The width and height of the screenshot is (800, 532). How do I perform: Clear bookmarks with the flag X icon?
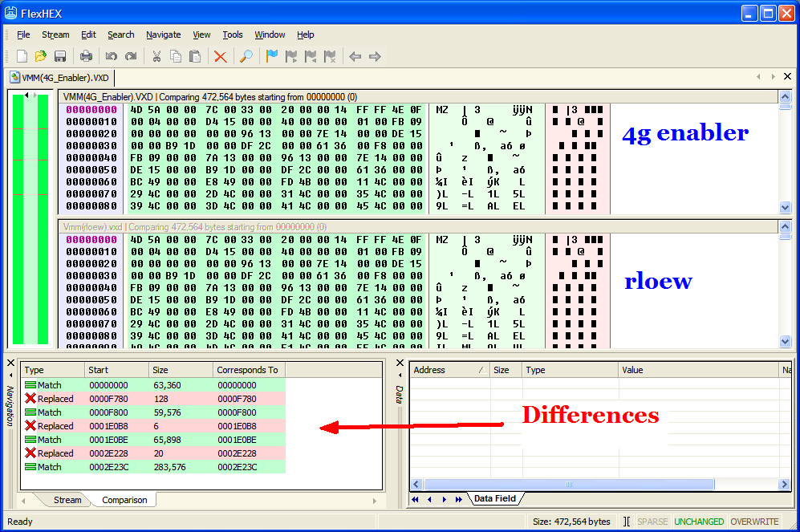[330, 56]
